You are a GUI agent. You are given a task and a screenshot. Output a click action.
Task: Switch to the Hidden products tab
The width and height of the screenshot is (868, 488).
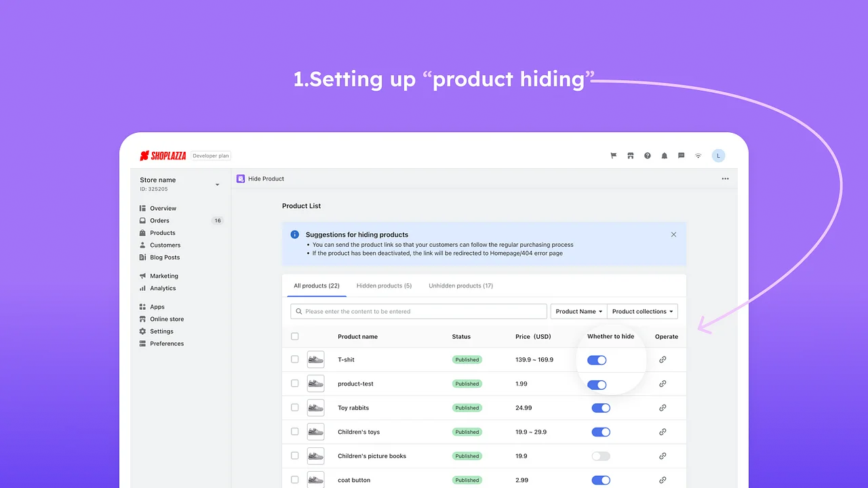384,285
